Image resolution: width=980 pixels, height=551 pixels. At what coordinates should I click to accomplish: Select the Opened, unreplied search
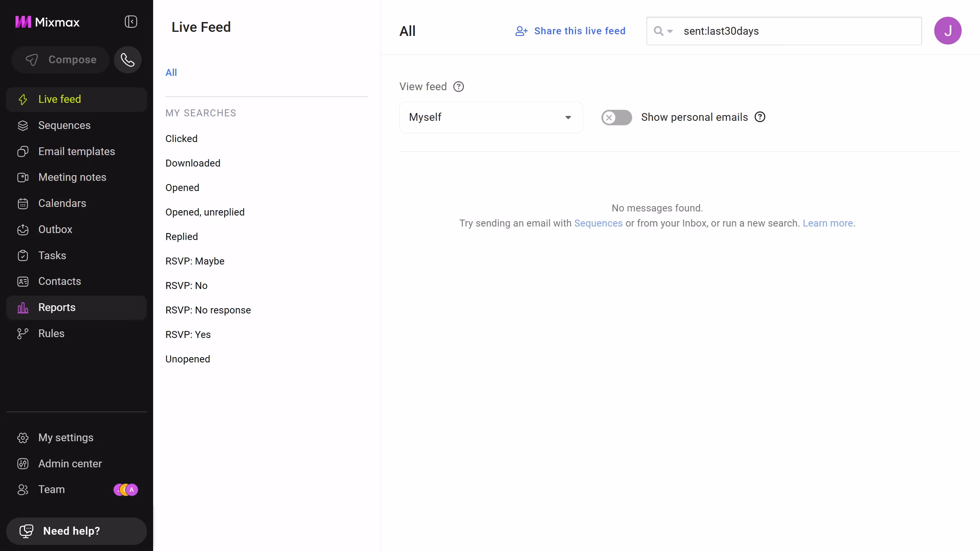click(x=205, y=212)
